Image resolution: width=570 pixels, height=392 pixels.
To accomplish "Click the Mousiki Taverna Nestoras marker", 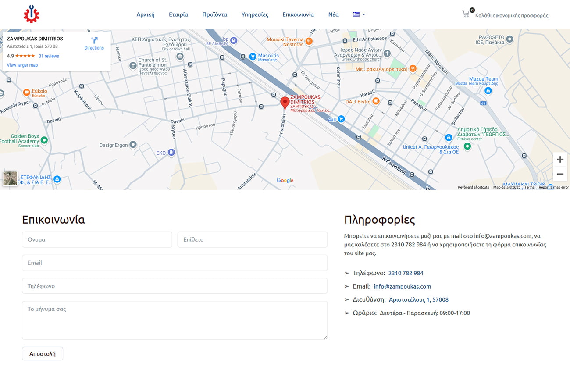I will [x=309, y=41].
